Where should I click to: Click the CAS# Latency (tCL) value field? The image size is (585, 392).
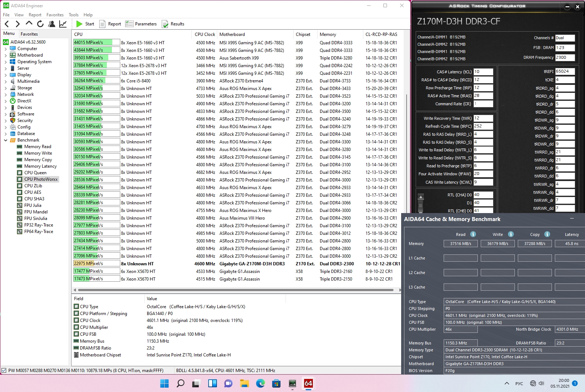coord(483,72)
